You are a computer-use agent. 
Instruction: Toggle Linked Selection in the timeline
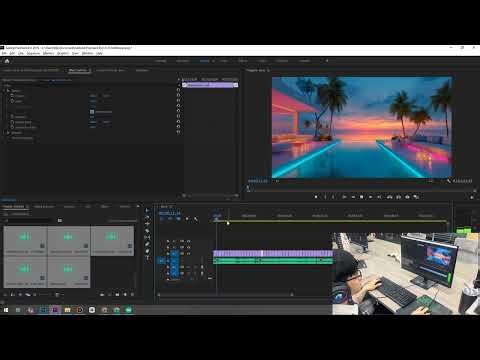[x=178, y=219]
